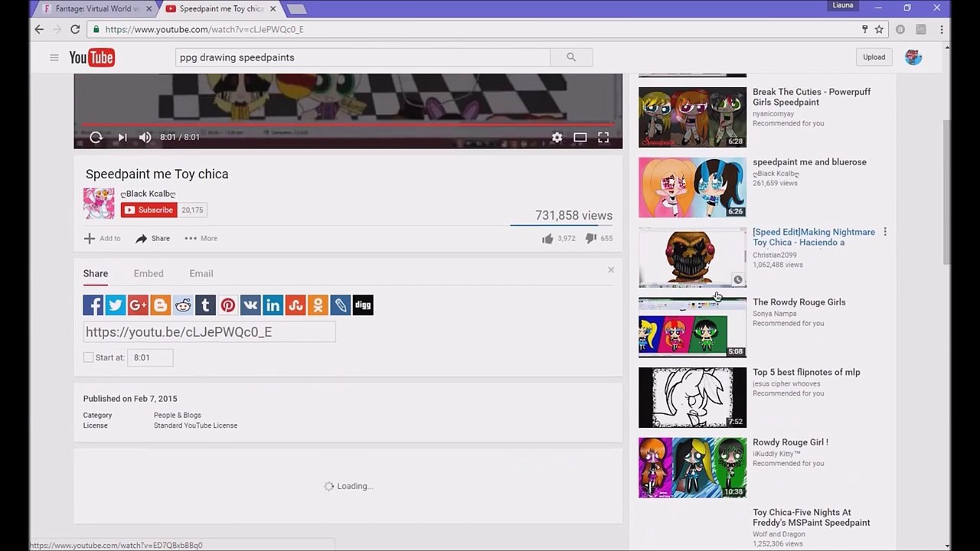Edit the Start at time field
The width and height of the screenshot is (980, 551).
150,357
